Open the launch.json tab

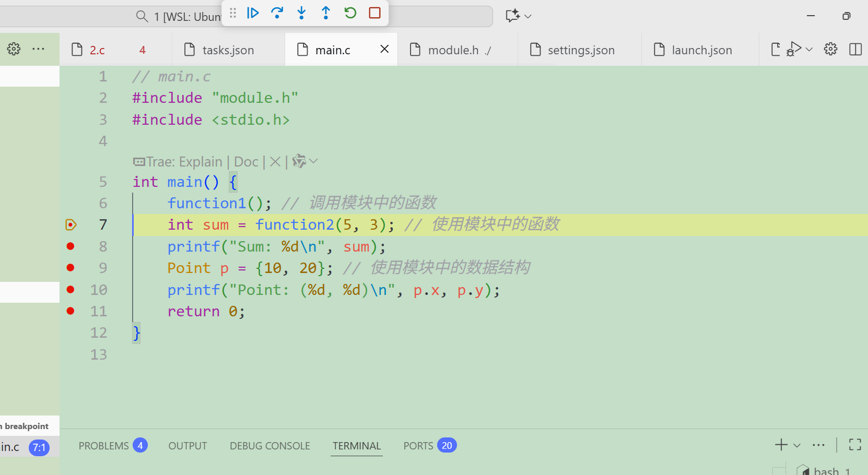pyautogui.click(x=701, y=50)
